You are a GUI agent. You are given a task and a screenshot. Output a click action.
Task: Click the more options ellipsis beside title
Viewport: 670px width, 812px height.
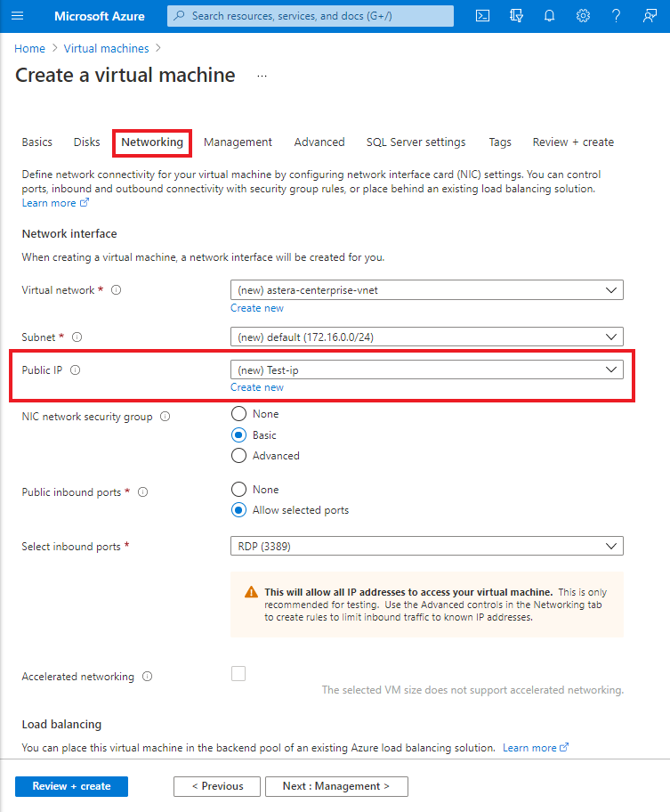pyautogui.click(x=262, y=77)
